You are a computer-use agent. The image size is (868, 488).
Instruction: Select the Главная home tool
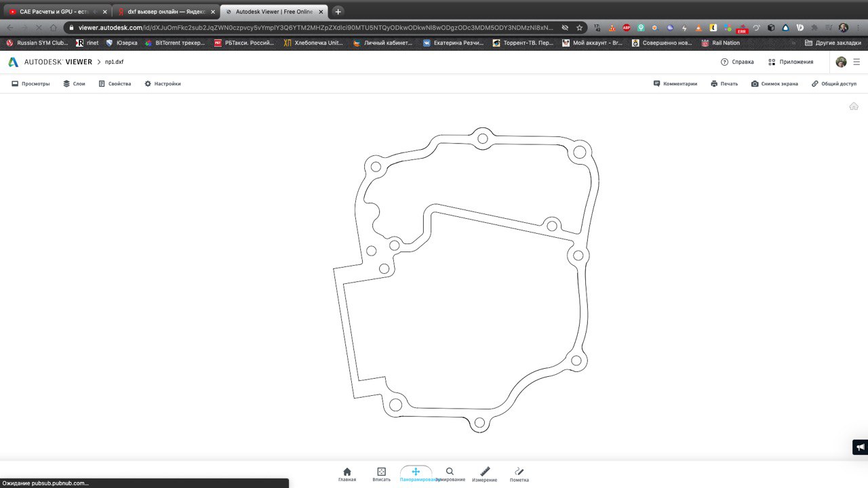347,474
